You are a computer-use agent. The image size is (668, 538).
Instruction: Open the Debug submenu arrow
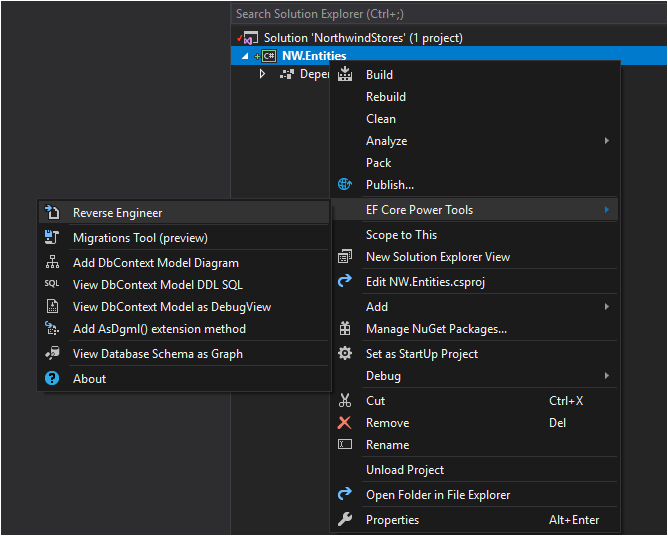click(x=607, y=376)
